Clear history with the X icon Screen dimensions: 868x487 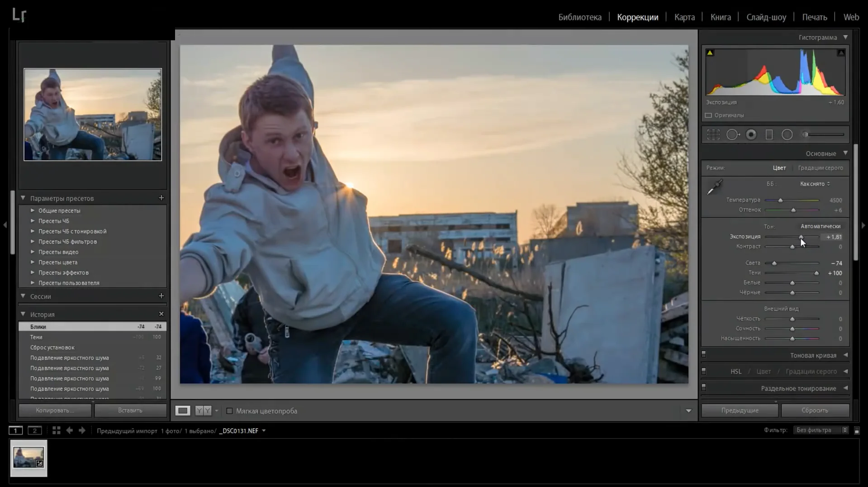[161, 314]
